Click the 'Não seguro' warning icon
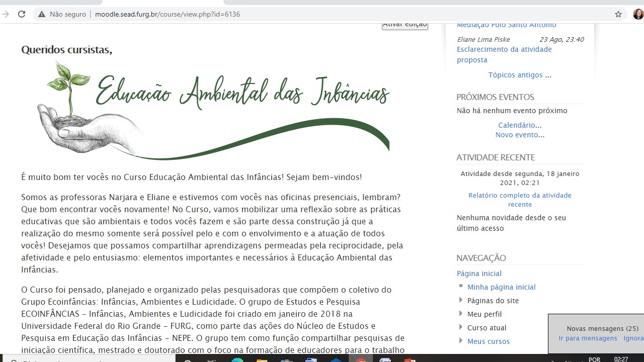This screenshot has width=644, height=362. pyautogui.click(x=42, y=14)
